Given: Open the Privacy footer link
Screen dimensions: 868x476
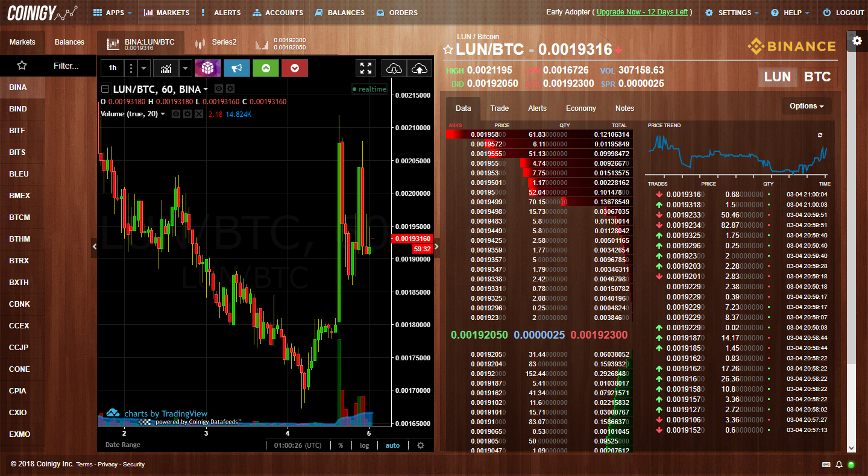Looking at the screenshot, I should point(107,465).
